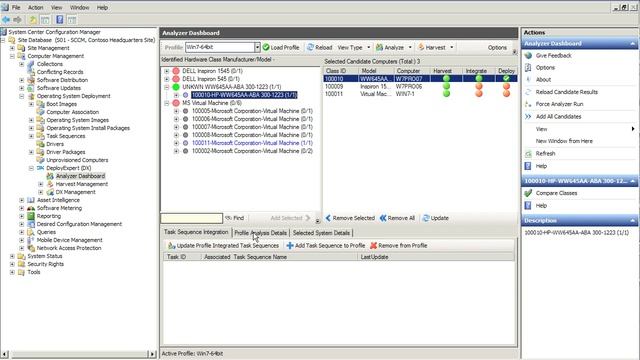Collapse the UNKWN WW645AA-ABA node
Screen dimensions: 640x360
tap(167, 87)
